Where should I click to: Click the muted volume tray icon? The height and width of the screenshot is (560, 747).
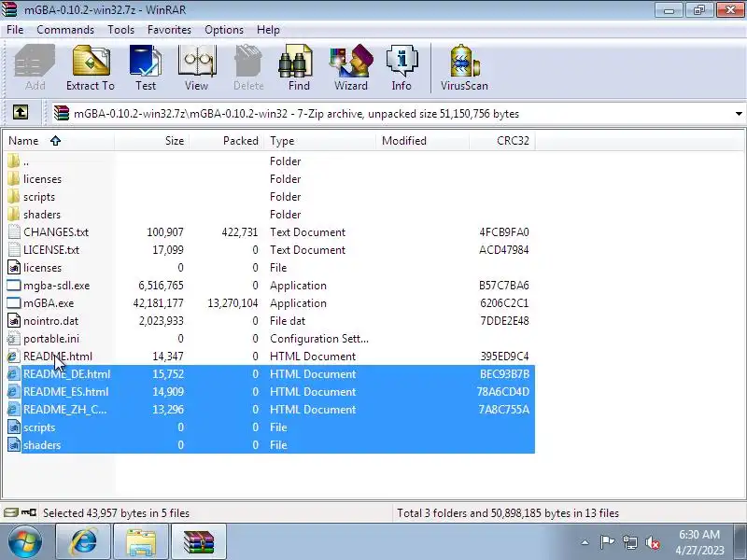pyautogui.click(x=652, y=542)
